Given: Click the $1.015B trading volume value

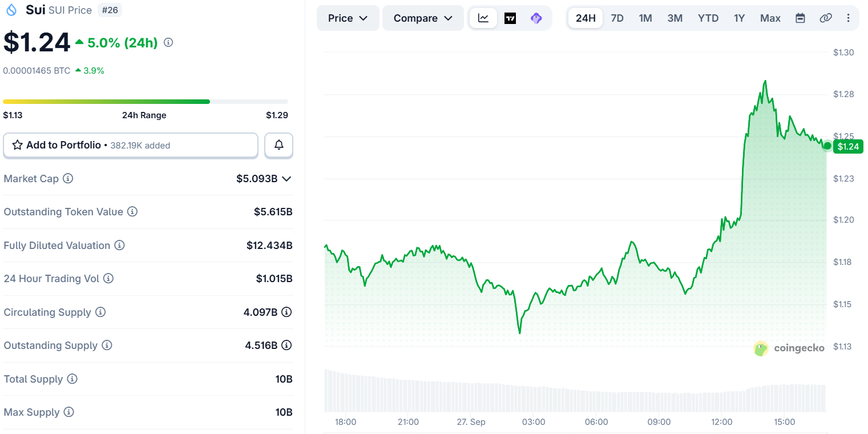Looking at the screenshot, I should [x=274, y=279].
